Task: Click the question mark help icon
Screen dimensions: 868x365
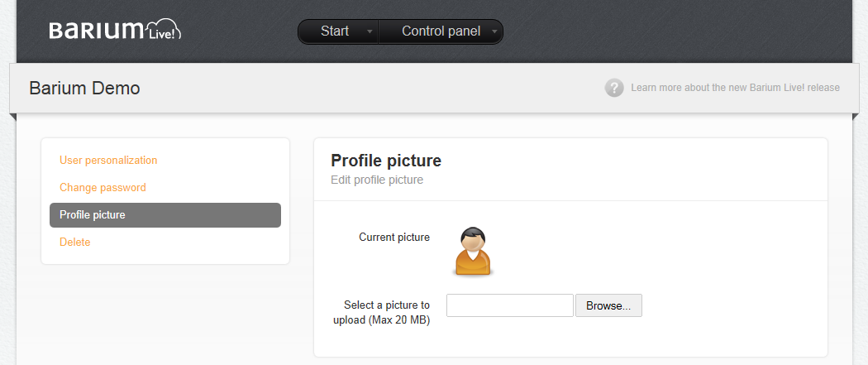Action: pyautogui.click(x=614, y=88)
